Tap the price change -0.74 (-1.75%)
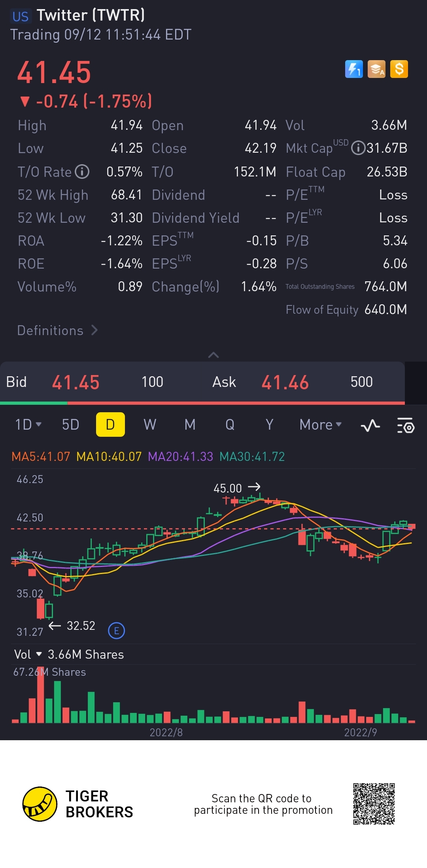 86,101
